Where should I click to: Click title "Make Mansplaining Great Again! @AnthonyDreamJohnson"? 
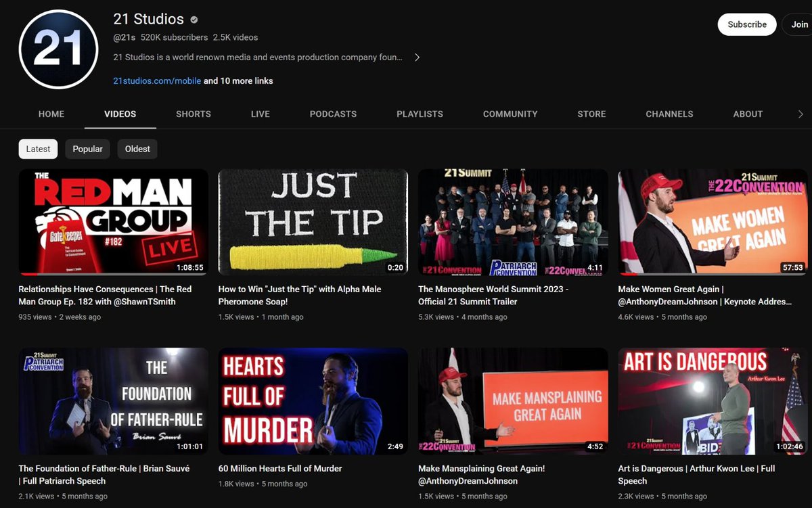[481, 475]
